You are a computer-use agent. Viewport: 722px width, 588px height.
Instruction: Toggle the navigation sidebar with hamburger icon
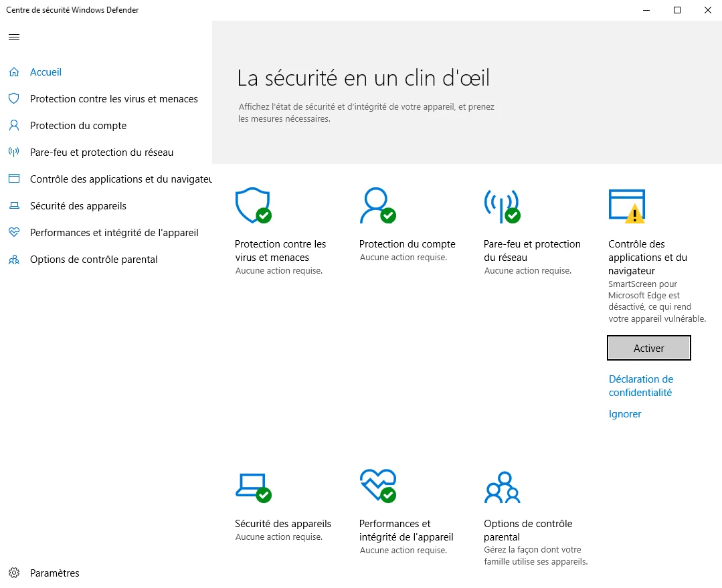click(x=13, y=37)
